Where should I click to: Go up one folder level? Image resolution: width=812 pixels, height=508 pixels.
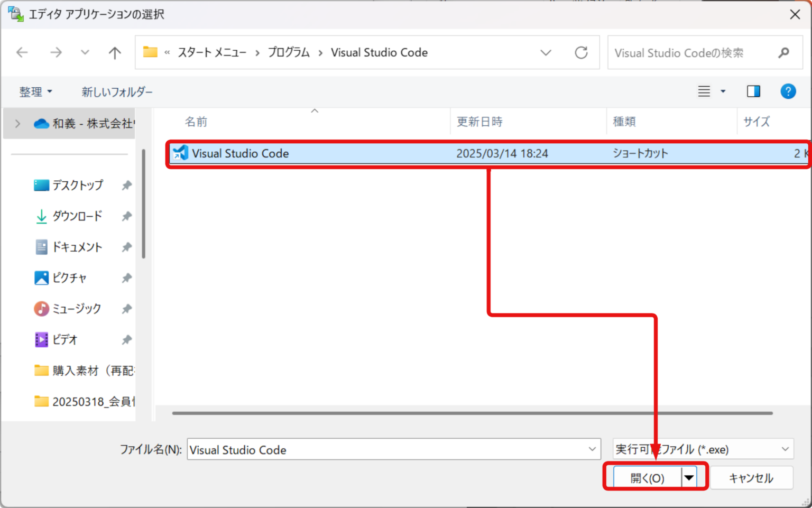click(x=115, y=52)
